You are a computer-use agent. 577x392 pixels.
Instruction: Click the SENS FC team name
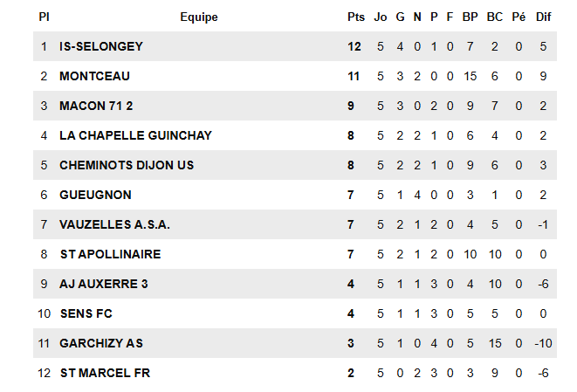pyautogui.click(x=86, y=313)
